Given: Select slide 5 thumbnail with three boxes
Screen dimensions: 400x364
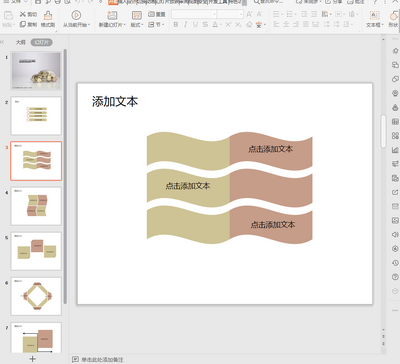Looking at the screenshot, I should tap(36, 251).
